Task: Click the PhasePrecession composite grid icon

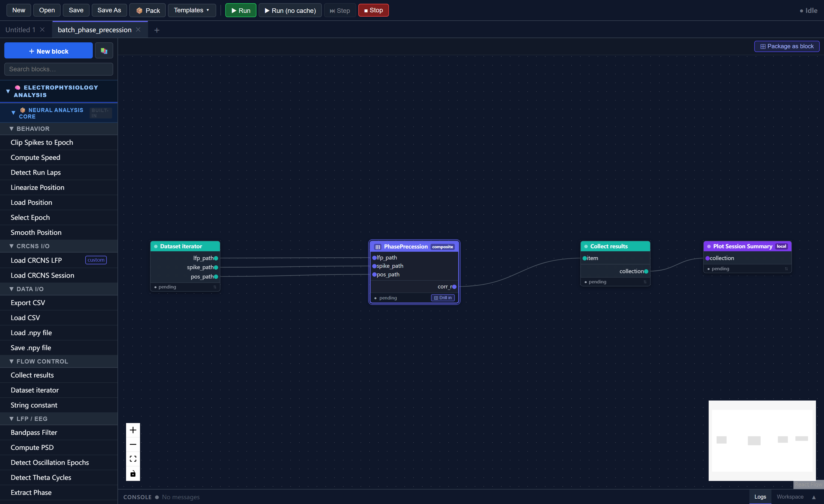Action: tap(378, 247)
